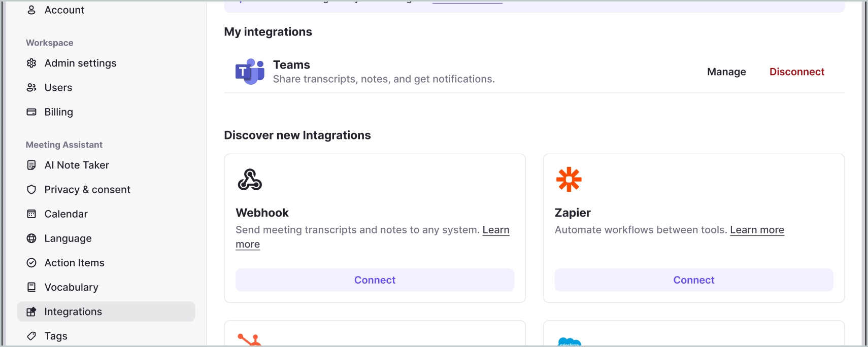This screenshot has height=347, width=868.
Task: Disconnect the Teams integration
Action: click(x=797, y=72)
